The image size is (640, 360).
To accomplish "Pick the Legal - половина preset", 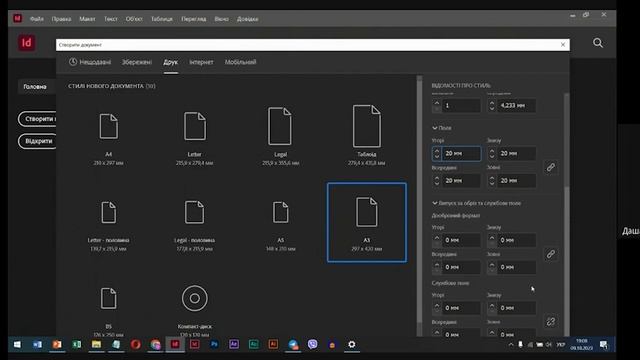I will coord(195,225).
